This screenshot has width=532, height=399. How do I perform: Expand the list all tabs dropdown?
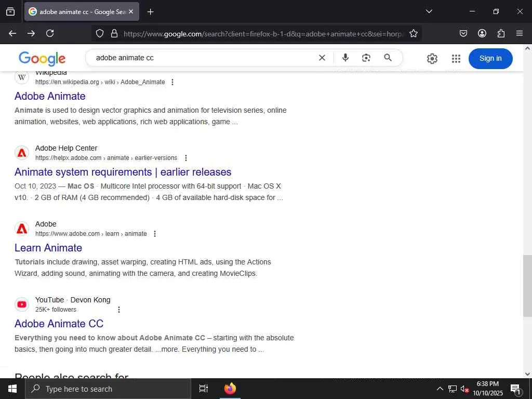(429, 11)
